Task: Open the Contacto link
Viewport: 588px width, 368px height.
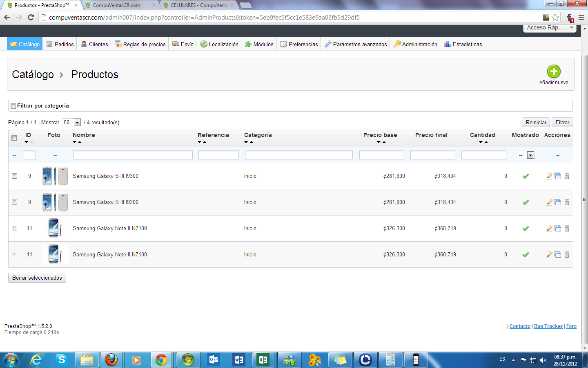Action: coord(520,326)
